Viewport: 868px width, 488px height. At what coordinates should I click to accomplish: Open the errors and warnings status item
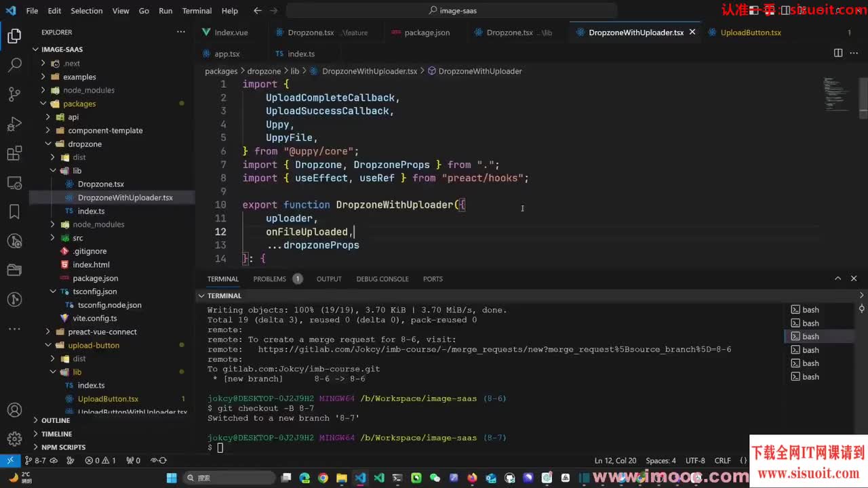coord(100,461)
